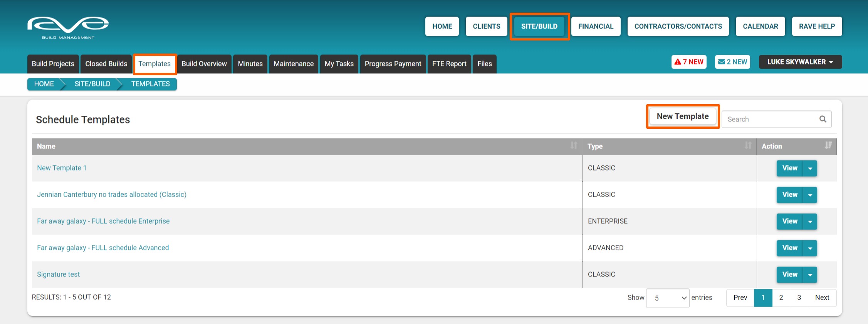This screenshot has width=868, height=324.
Task: Open the Signature test link
Action: click(59, 274)
